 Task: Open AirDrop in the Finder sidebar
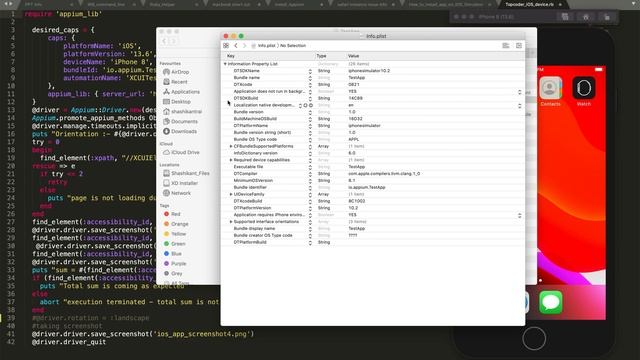(176, 72)
